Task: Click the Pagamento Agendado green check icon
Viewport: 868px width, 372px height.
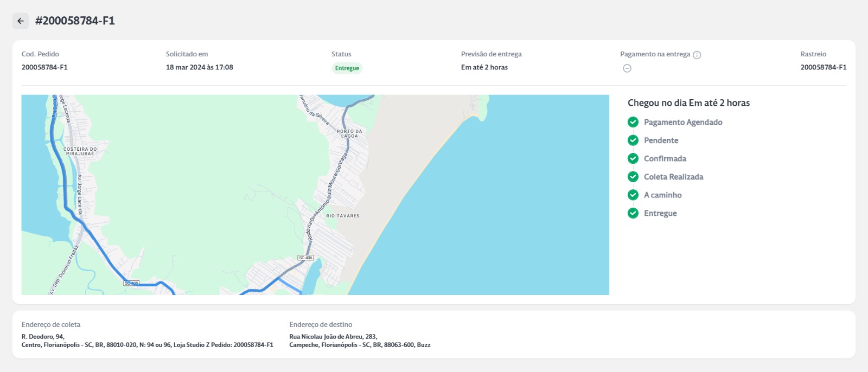Action: coord(633,122)
